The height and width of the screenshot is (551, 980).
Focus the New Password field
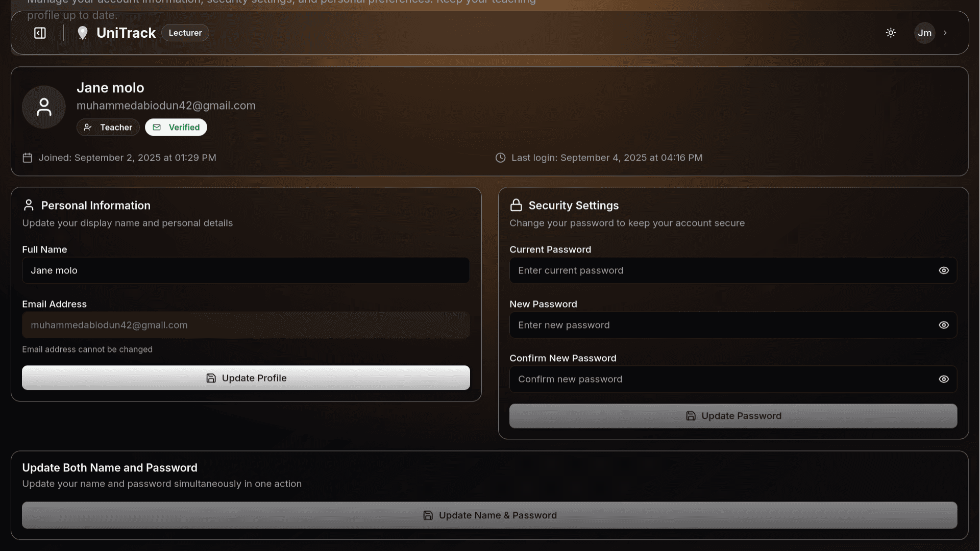(x=733, y=325)
